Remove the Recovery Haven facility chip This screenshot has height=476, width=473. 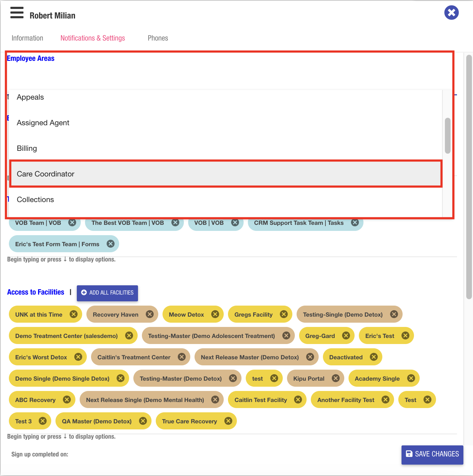coord(150,314)
